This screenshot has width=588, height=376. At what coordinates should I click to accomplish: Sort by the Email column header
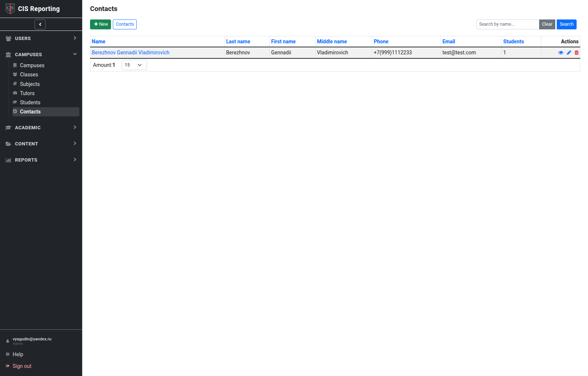(449, 41)
